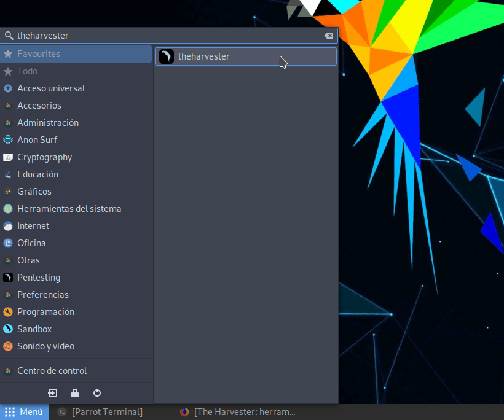Open the Favourites section
Screen dimensions: 504x420
point(37,54)
